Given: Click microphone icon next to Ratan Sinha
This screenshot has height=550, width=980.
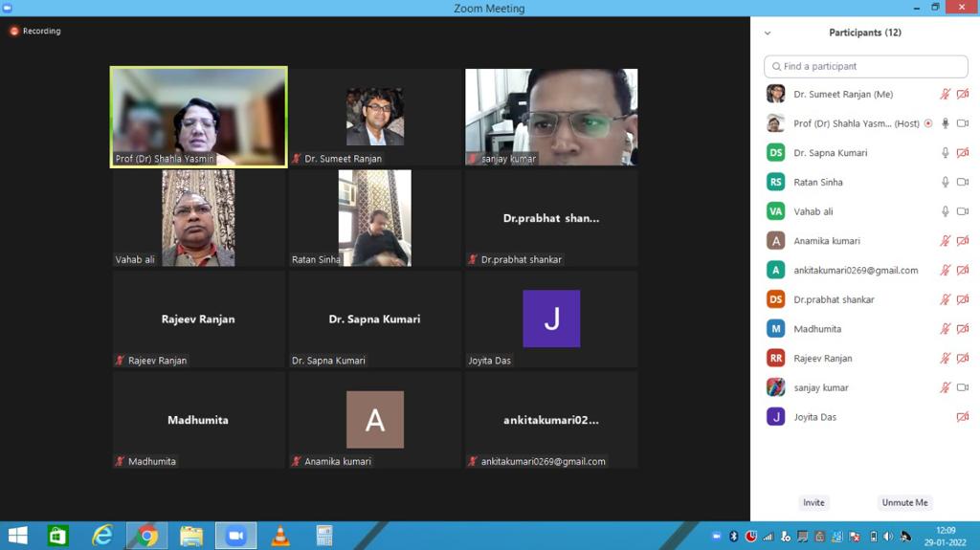Looking at the screenshot, I should (946, 183).
